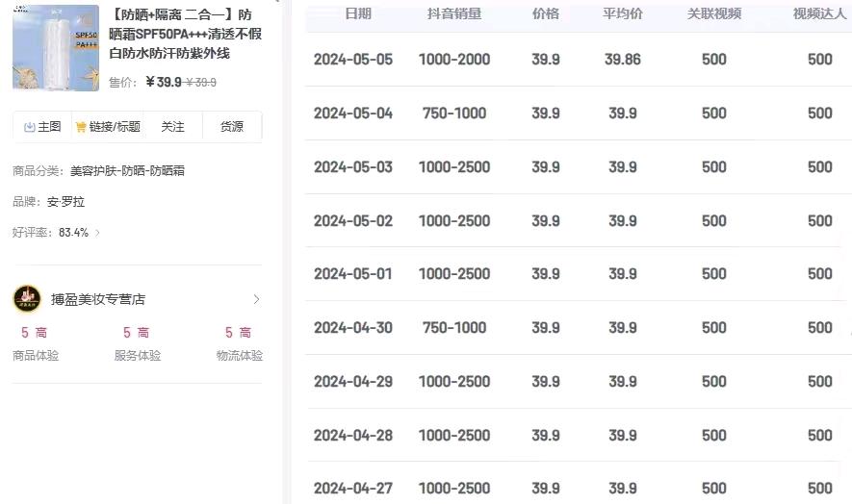Screen dimensions: 852x504
Task: Click the average price 39.86 cell
Action: coord(623,60)
